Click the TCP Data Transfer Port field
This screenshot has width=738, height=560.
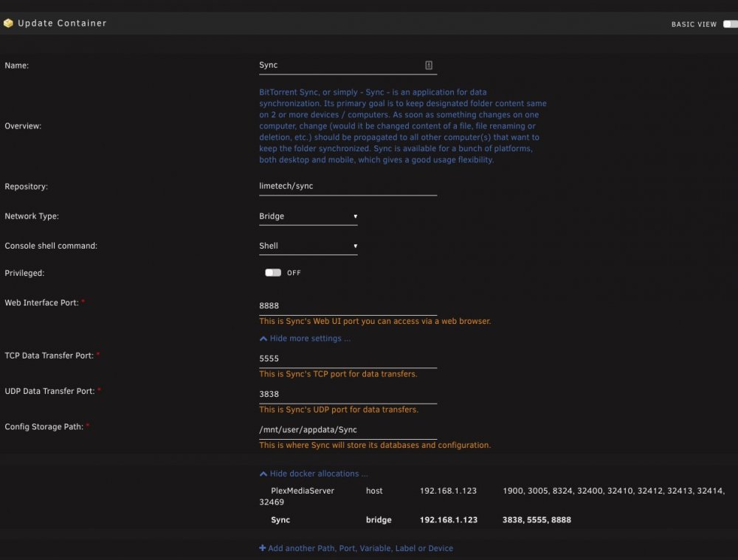[x=348, y=359]
